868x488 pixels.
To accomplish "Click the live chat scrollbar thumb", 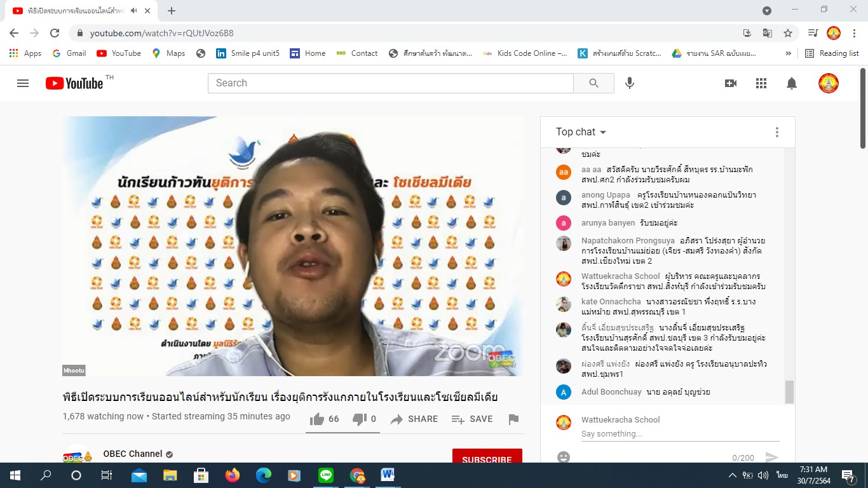I will [x=789, y=392].
